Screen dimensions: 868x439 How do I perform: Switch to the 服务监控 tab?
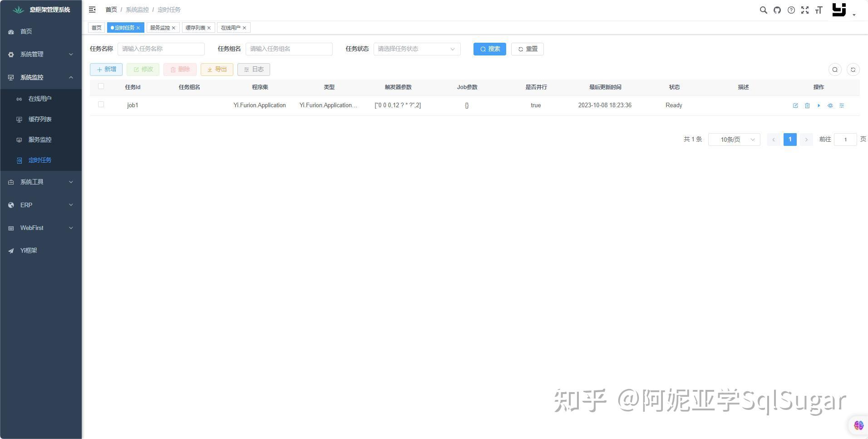160,27
